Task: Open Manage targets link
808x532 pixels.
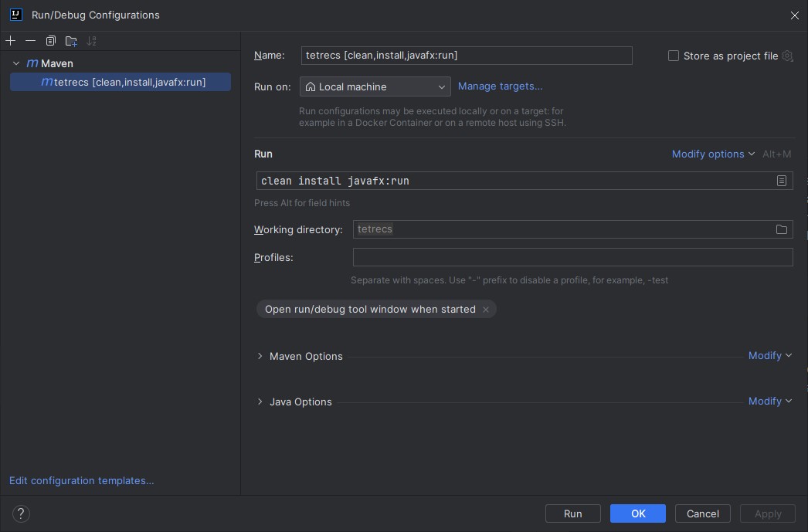Action: pyautogui.click(x=500, y=86)
